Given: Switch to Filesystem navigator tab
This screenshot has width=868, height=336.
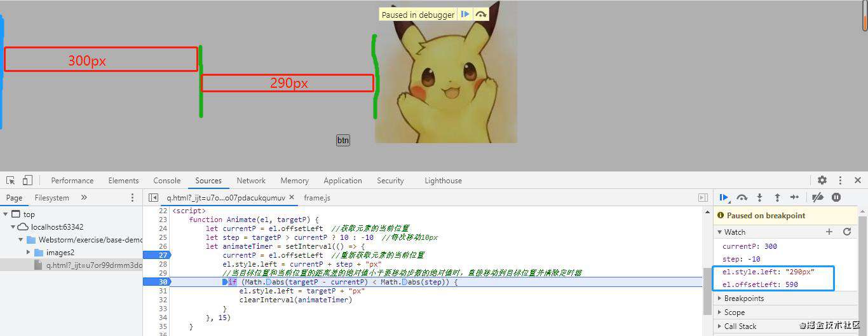Looking at the screenshot, I should coord(51,198).
